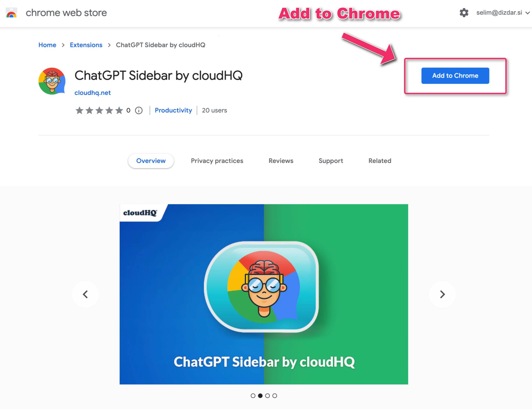Open the Privacy practices tab
Image resolution: width=532 pixels, height=409 pixels.
pos(218,160)
